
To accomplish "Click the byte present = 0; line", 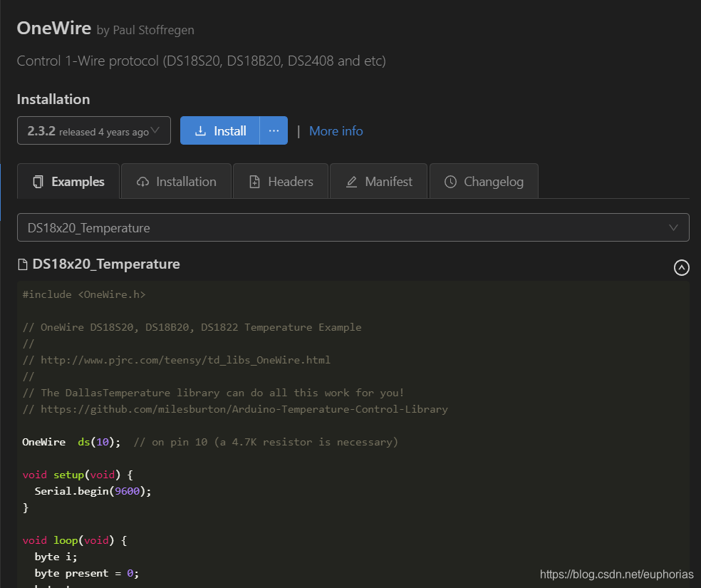I will pyautogui.click(x=87, y=573).
